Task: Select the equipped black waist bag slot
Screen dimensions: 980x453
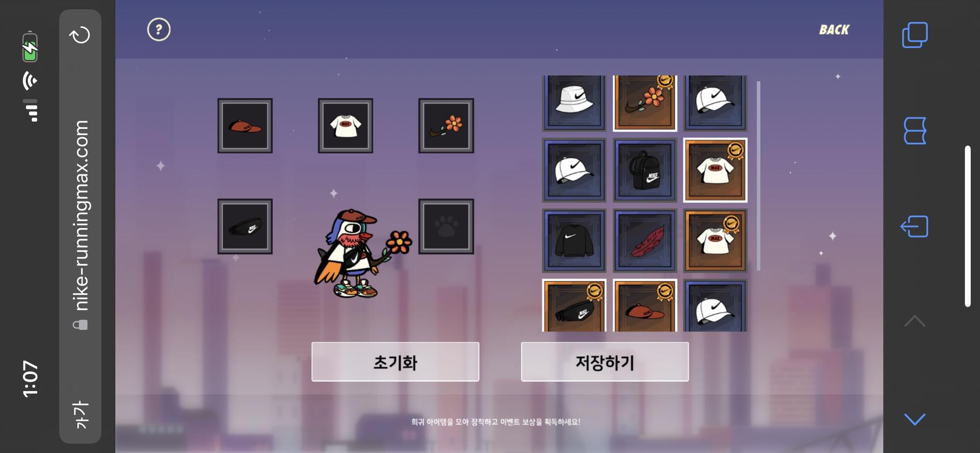Action: coord(245,226)
